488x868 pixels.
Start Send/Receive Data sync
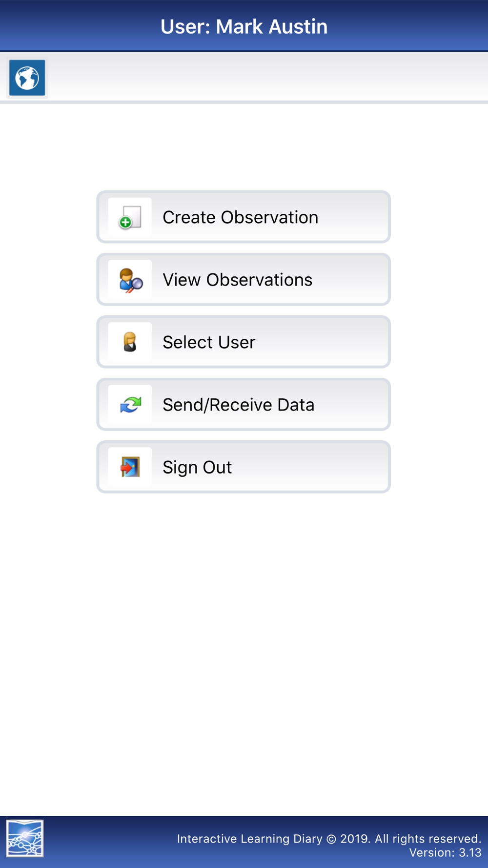click(x=238, y=405)
